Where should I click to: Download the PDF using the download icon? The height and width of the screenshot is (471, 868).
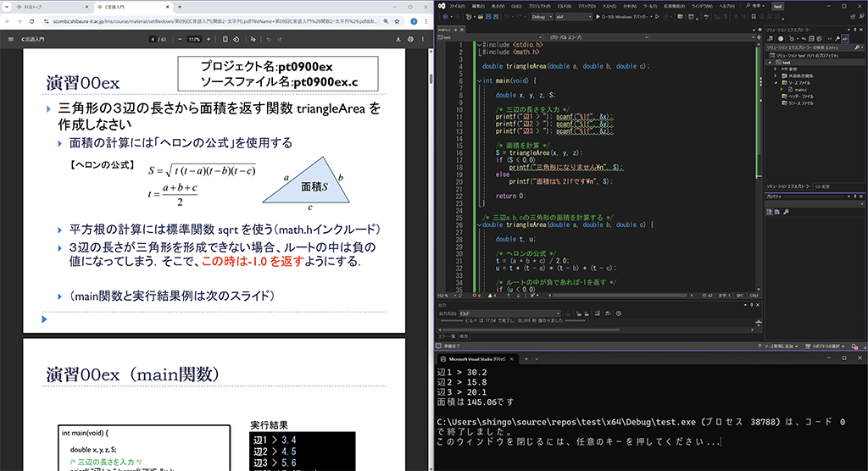click(x=398, y=39)
